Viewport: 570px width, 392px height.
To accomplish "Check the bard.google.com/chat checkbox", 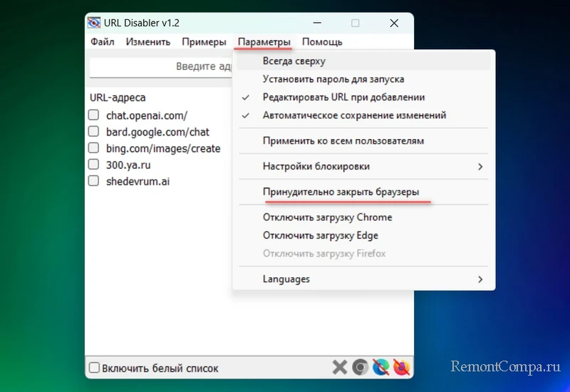I will coord(93,132).
